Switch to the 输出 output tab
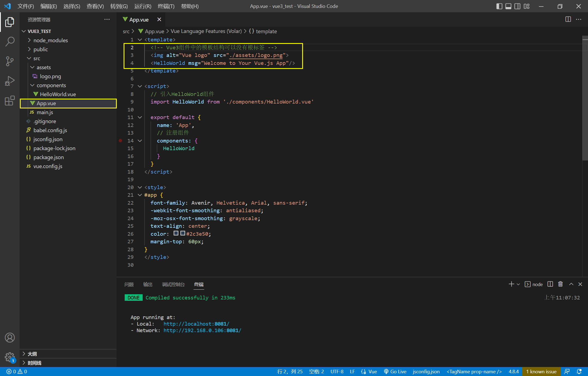Screen dimensions: 588x376 pyautogui.click(x=148, y=284)
